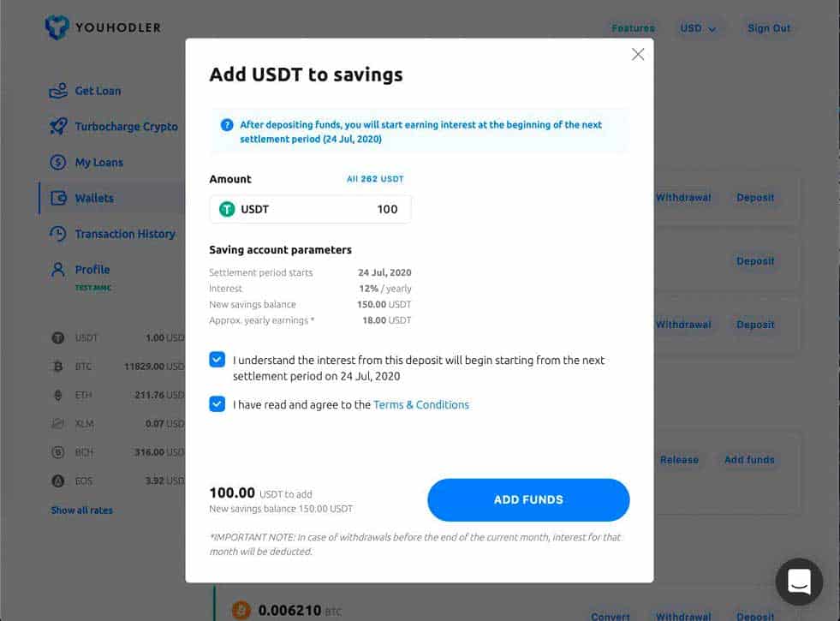Click the YouHodler logo icon
The image size is (840, 621).
click(57, 27)
